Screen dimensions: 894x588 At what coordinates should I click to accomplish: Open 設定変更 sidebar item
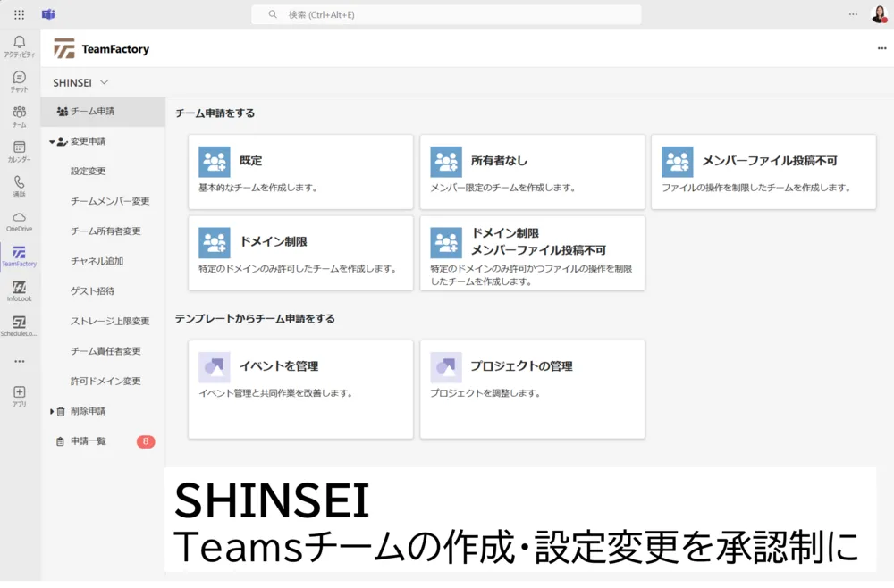click(88, 171)
